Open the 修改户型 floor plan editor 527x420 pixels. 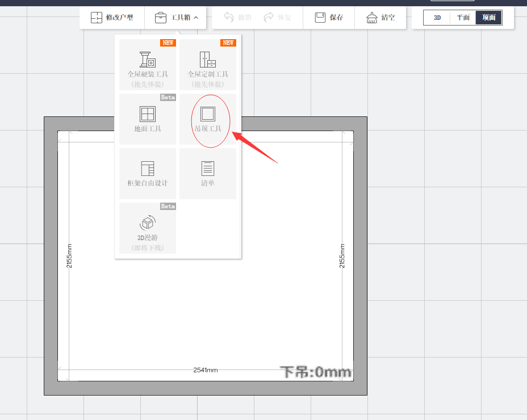112,18
